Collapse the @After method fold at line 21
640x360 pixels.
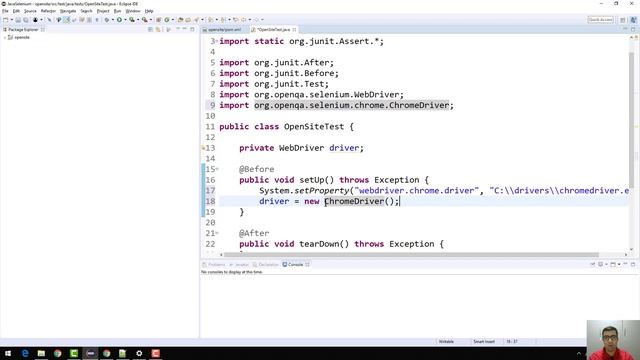point(217,233)
